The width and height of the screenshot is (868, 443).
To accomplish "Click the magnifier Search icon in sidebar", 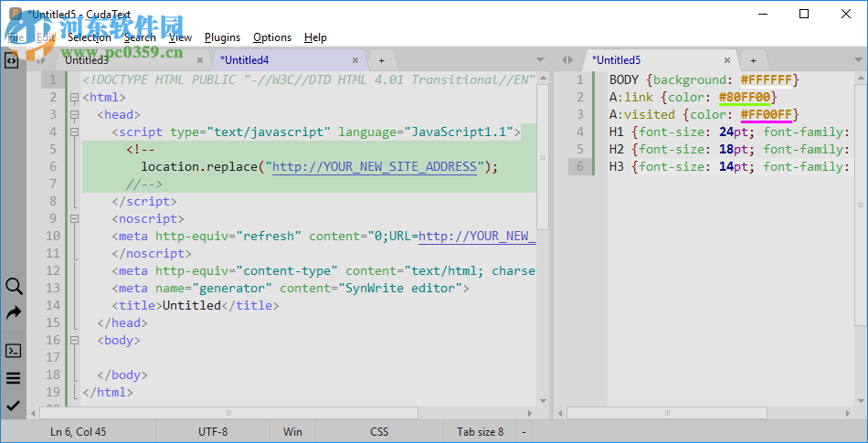I will coord(14,287).
